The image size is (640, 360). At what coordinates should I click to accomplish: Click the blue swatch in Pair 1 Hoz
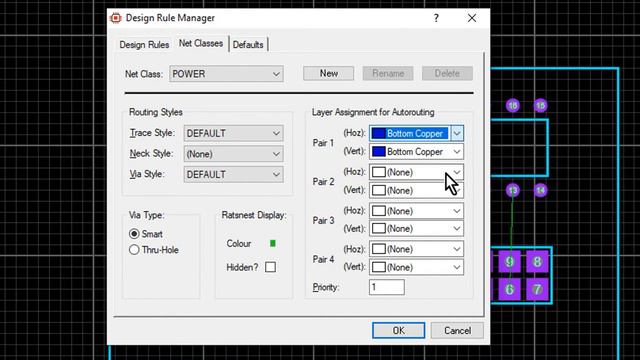379,133
